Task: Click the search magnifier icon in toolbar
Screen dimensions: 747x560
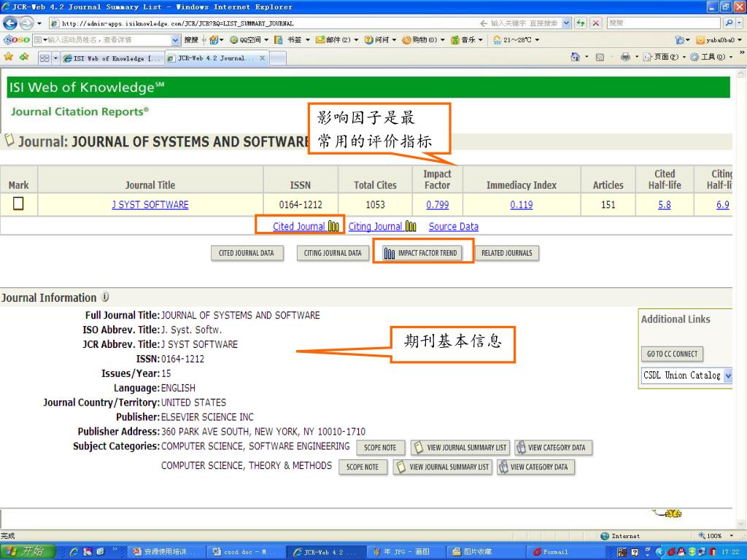Action: 729,23
